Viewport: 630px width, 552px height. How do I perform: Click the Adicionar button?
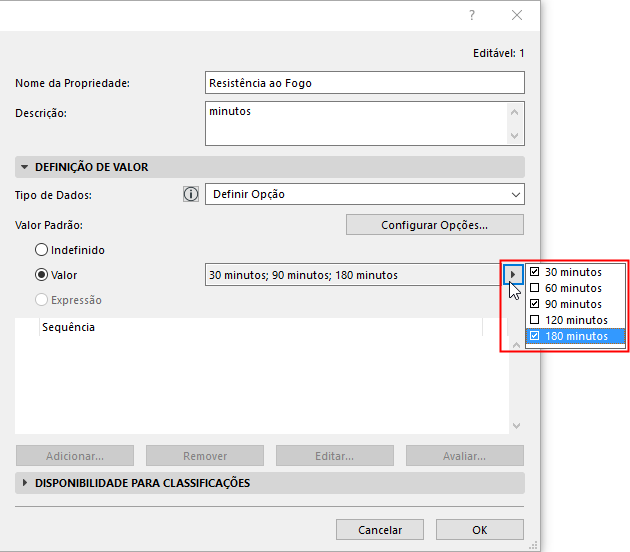click(x=75, y=456)
